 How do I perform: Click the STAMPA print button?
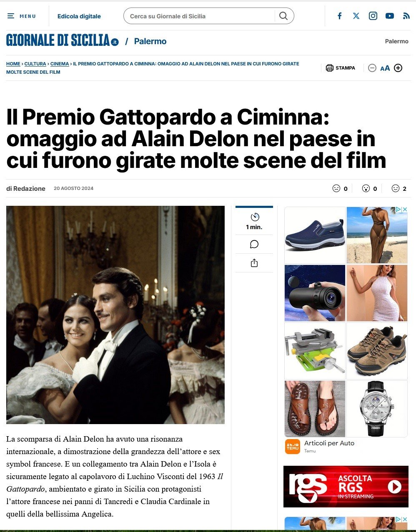(x=341, y=68)
